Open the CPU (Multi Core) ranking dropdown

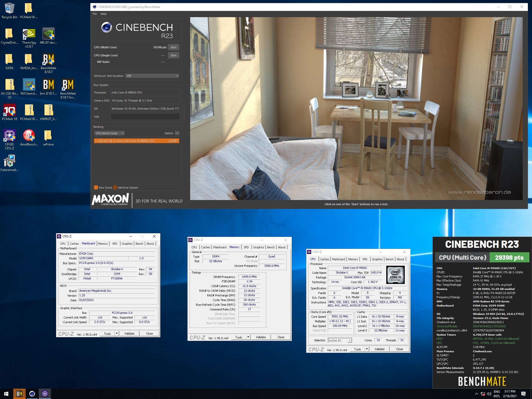pos(109,133)
